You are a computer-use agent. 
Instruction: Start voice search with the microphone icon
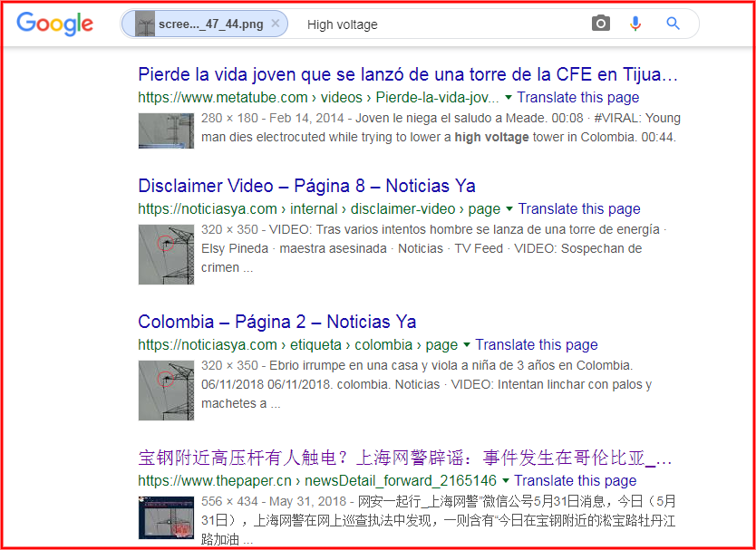(635, 24)
